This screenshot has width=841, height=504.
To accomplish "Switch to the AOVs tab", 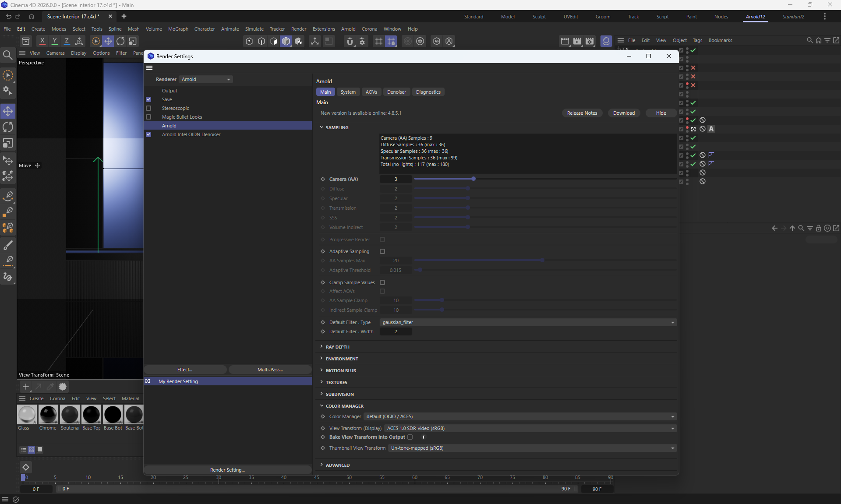I will 371,92.
